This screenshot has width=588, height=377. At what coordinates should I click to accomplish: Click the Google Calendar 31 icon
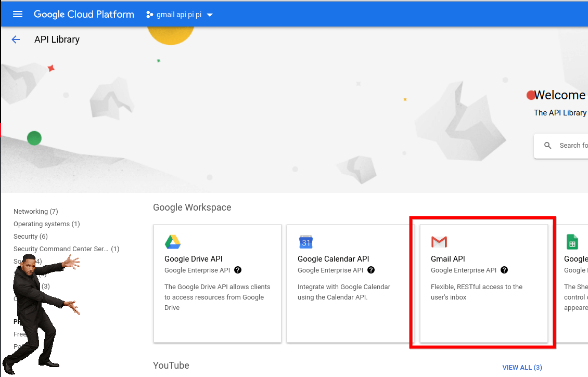tap(305, 242)
